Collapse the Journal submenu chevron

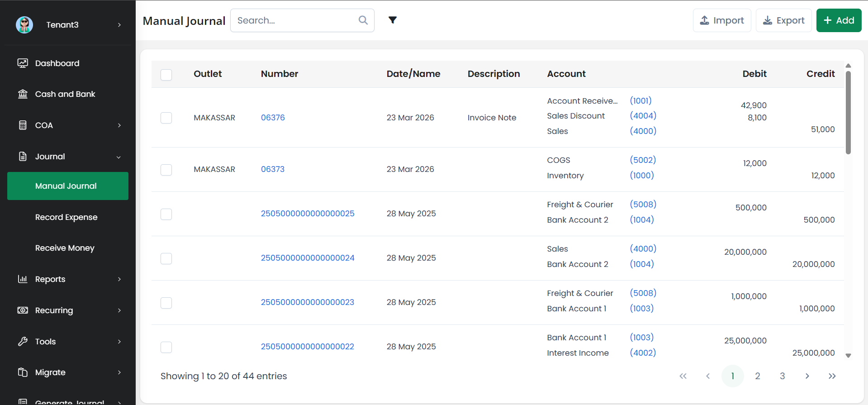coord(119,157)
